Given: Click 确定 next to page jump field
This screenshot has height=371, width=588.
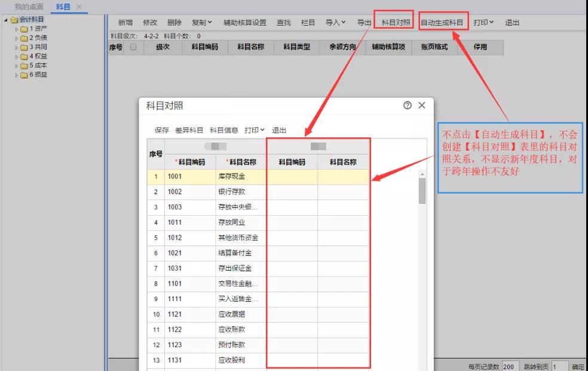Looking at the screenshot, I should click(578, 366).
